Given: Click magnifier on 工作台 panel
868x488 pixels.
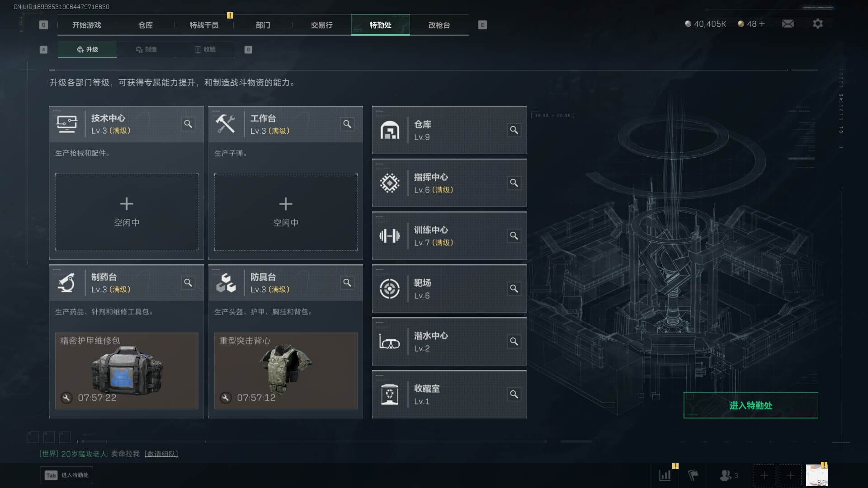Looking at the screenshot, I should click(347, 124).
